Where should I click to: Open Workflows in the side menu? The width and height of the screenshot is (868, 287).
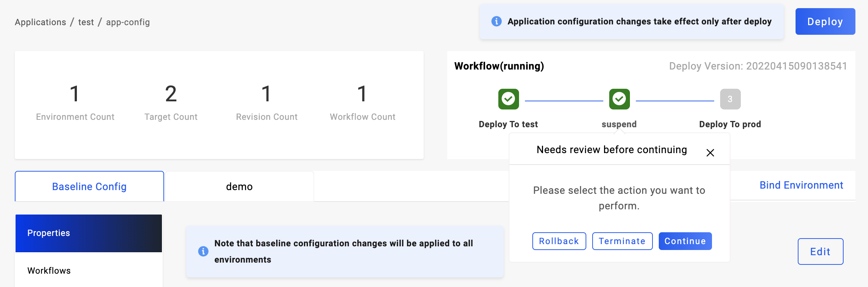pyautogui.click(x=89, y=270)
